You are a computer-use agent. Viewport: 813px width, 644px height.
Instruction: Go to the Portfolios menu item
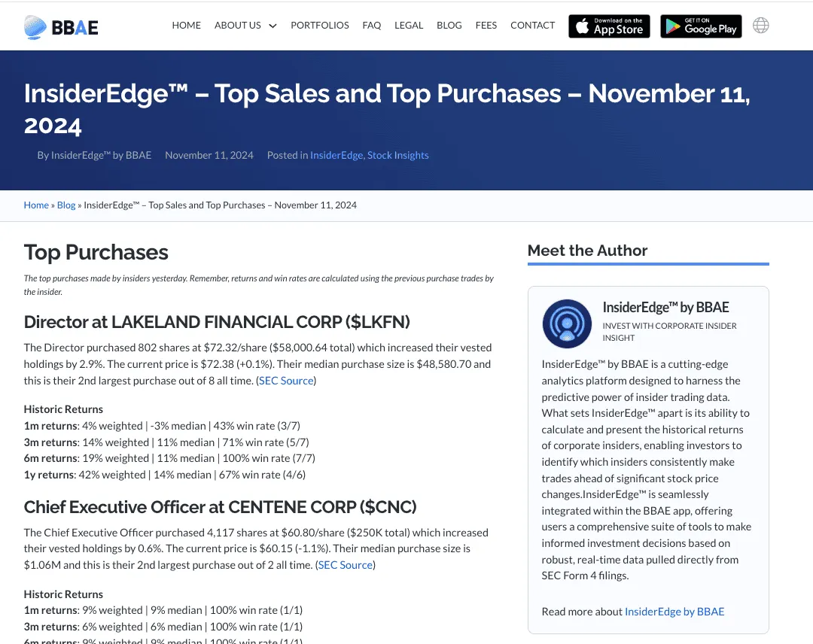320,26
